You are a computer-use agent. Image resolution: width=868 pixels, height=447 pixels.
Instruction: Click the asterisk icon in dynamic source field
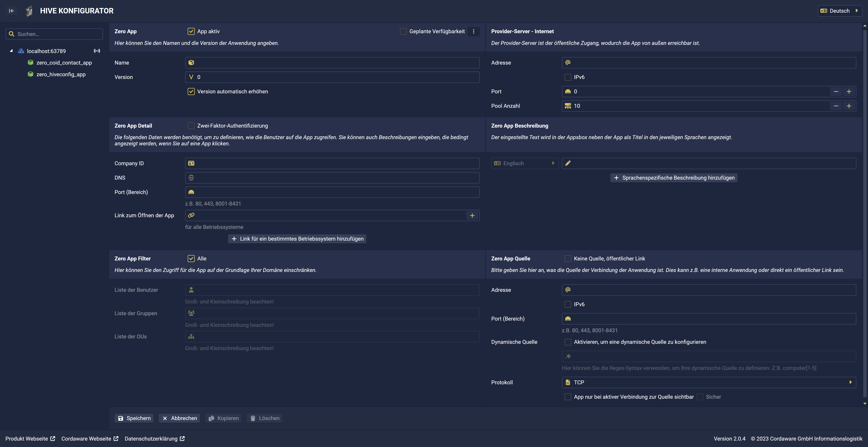[568, 356]
